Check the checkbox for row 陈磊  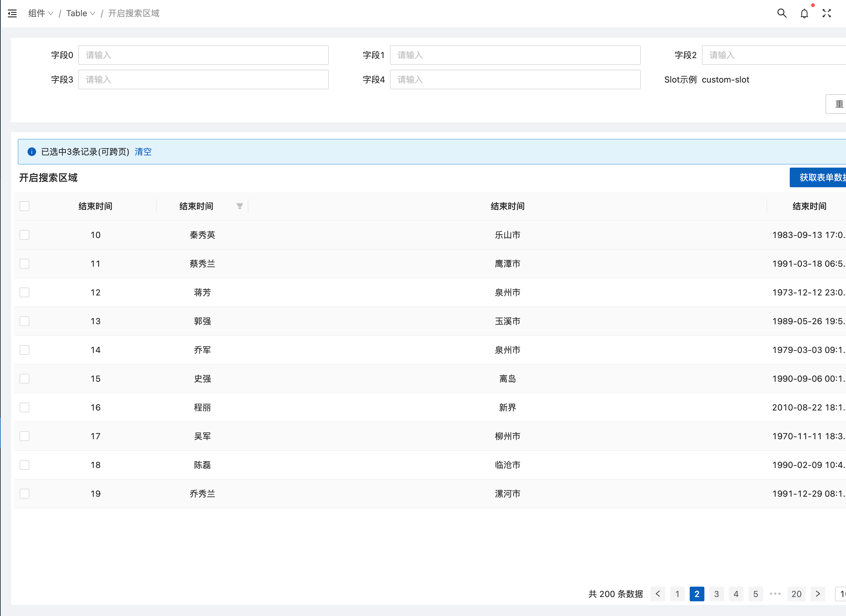coord(24,465)
